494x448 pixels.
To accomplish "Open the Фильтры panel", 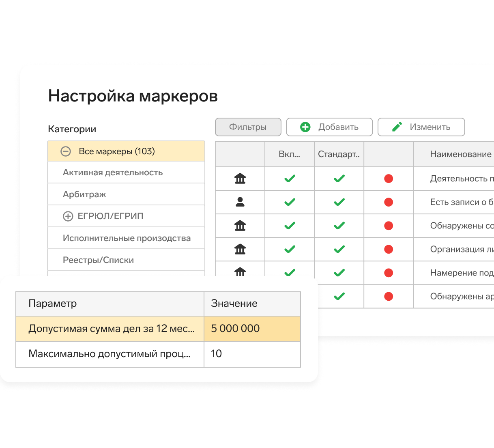I will (248, 127).
